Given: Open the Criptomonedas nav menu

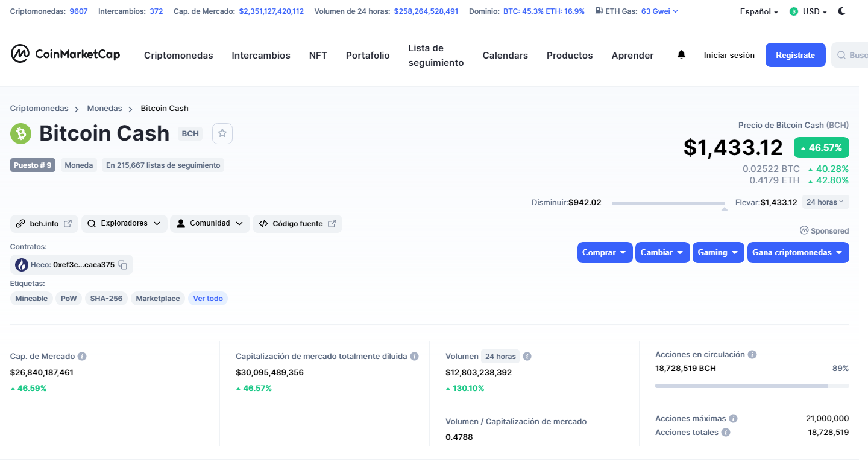Looking at the screenshot, I should (x=178, y=55).
